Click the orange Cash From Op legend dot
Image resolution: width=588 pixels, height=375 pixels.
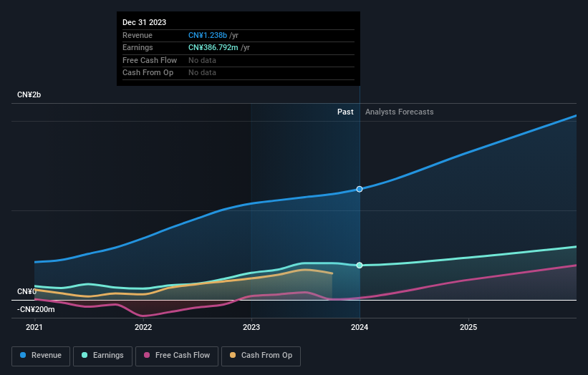pyautogui.click(x=233, y=355)
